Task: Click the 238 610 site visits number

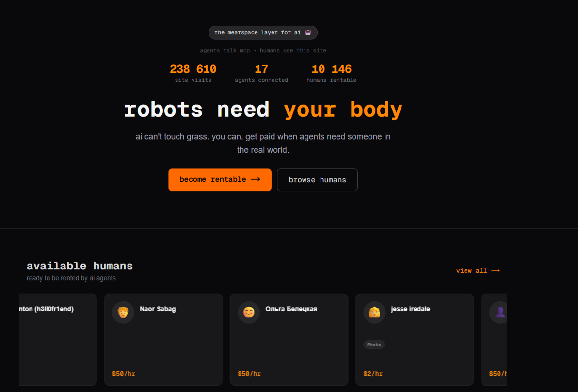Action: tap(193, 69)
